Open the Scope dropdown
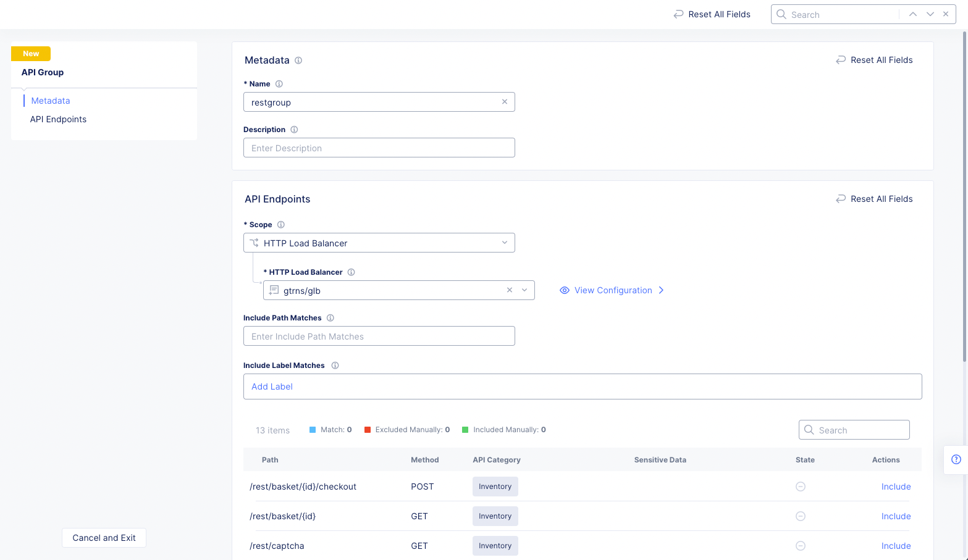 click(505, 243)
